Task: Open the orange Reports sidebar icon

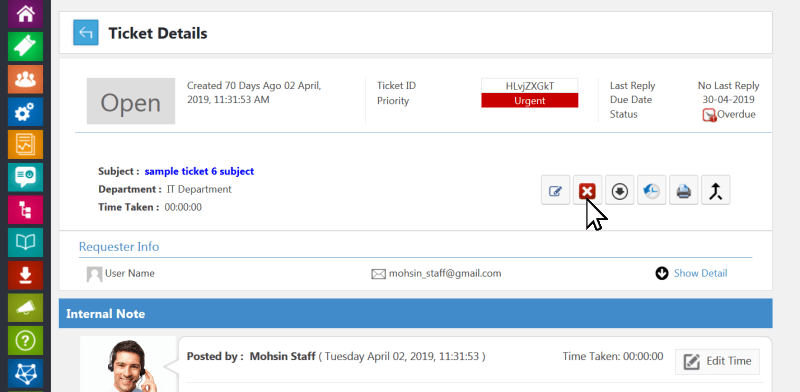Action: point(25,144)
